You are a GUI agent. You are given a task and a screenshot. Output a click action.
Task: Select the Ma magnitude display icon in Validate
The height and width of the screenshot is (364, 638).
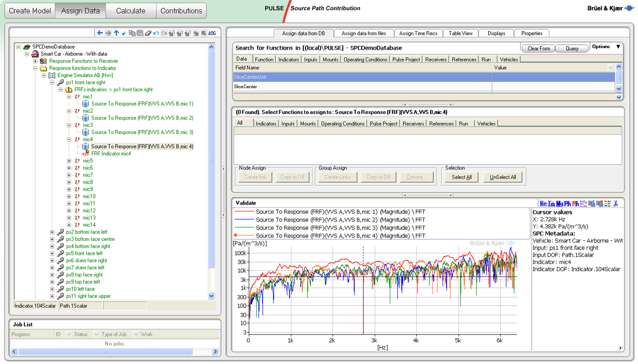[559, 203]
